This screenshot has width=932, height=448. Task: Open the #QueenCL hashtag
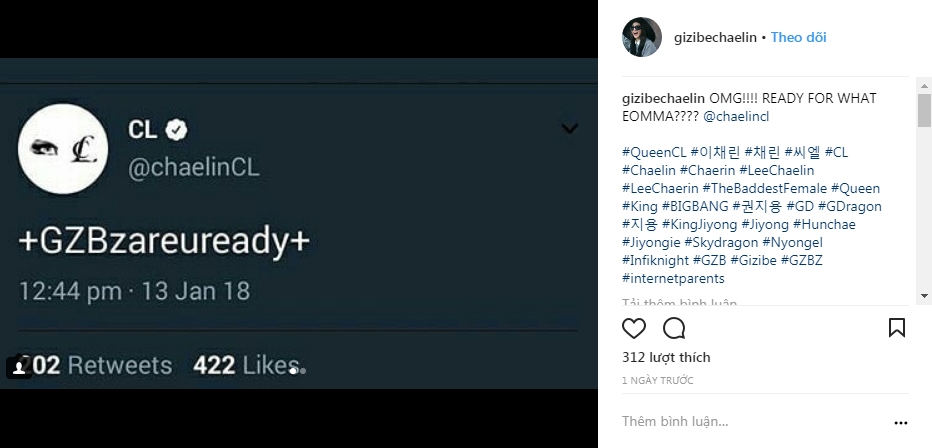pyautogui.click(x=653, y=153)
